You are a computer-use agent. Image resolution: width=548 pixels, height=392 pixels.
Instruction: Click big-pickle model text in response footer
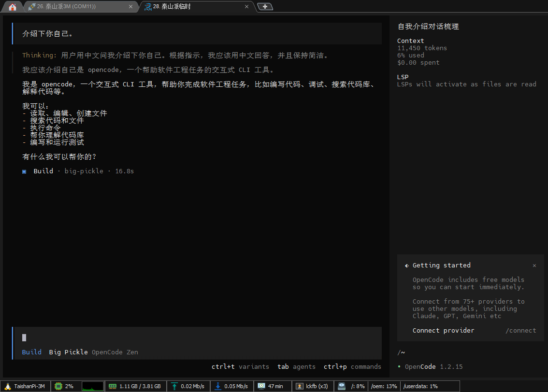(x=84, y=171)
